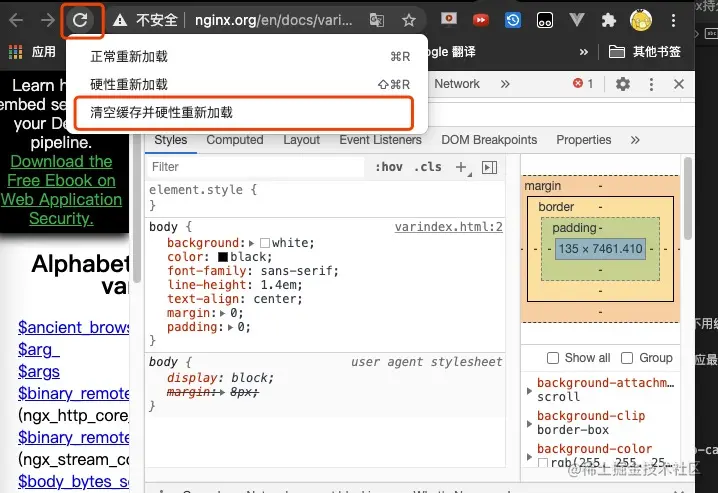The image size is (718, 493).
Task: Open the 其他书签 folder
Action: (x=645, y=52)
